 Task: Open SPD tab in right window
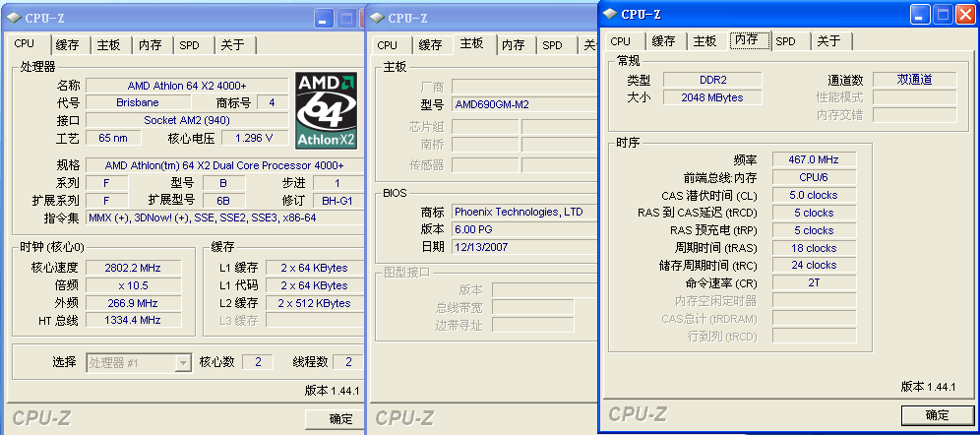[785, 41]
